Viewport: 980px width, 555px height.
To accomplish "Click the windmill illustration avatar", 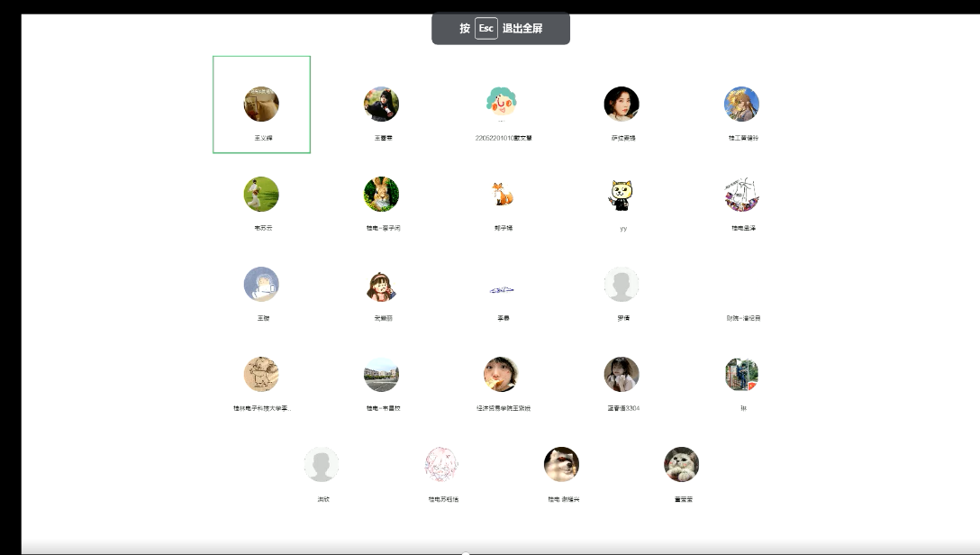I will [742, 194].
